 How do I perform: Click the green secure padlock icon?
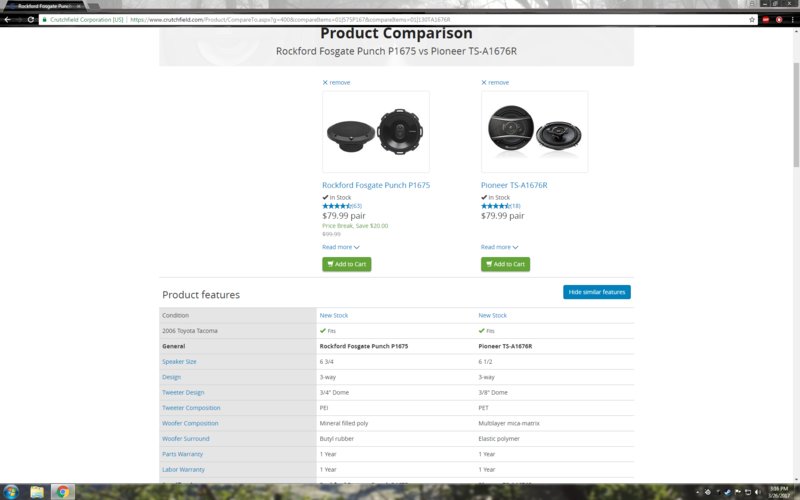coord(45,19)
